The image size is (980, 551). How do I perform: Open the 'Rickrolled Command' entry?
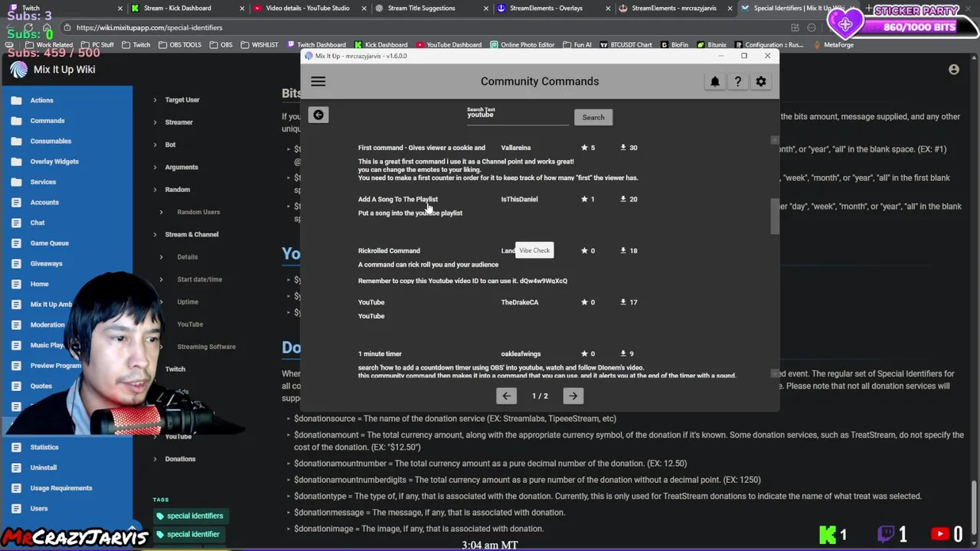pyautogui.click(x=389, y=250)
